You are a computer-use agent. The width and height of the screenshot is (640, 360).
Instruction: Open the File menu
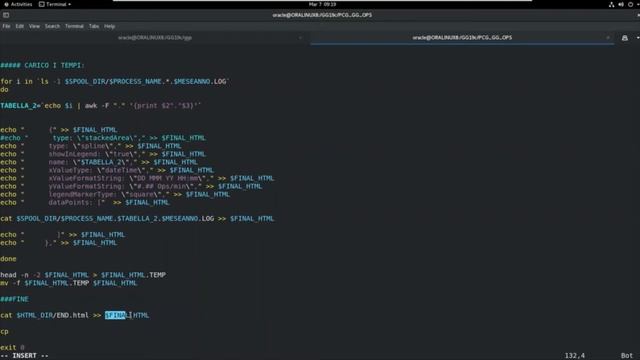tap(7, 26)
